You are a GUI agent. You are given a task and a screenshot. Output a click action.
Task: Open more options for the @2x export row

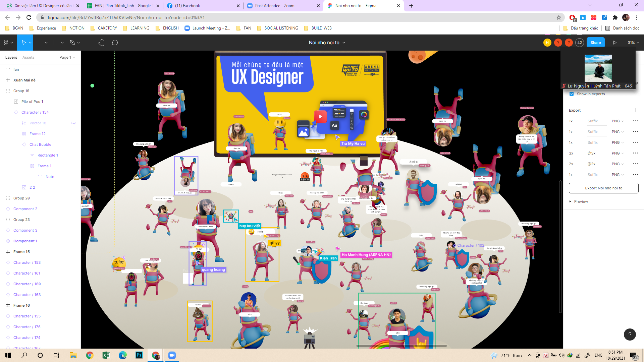point(636,164)
